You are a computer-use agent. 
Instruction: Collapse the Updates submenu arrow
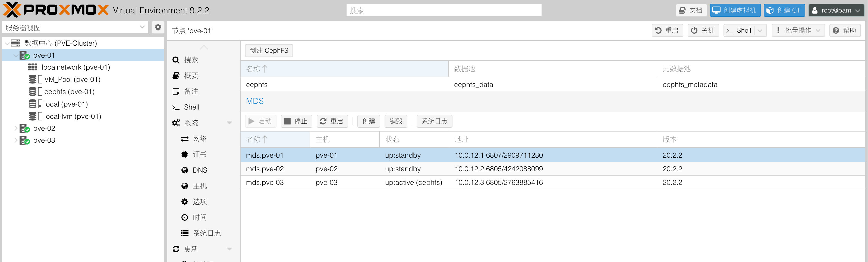(x=229, y=249)
